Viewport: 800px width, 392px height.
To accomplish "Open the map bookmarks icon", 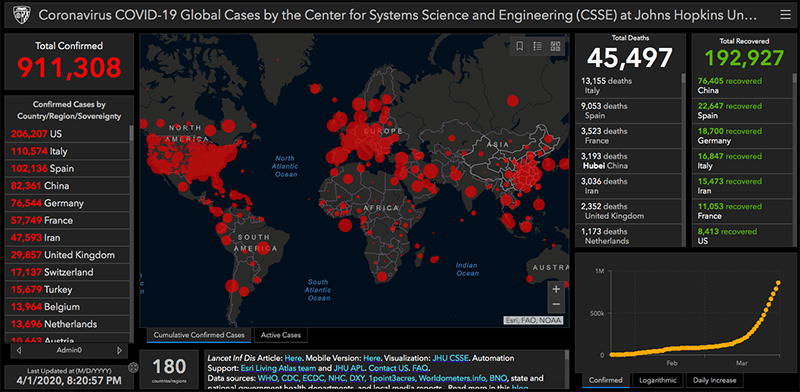I will (x=520, y=46).
